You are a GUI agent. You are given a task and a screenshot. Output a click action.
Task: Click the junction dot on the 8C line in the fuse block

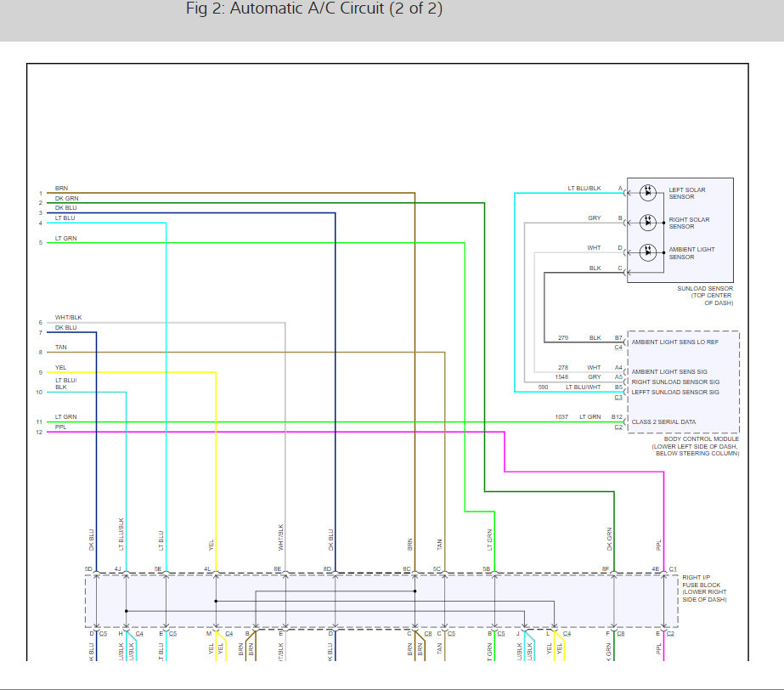415,591
